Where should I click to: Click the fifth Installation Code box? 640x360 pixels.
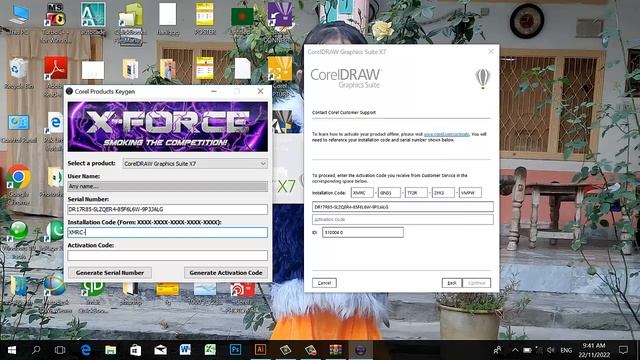tap(470, 193)
